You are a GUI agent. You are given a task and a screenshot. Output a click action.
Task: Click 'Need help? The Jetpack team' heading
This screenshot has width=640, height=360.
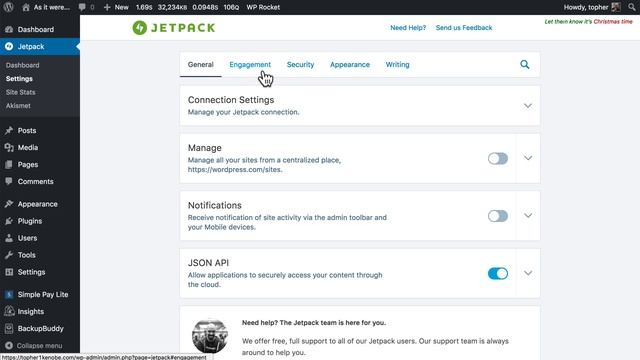click(313, 322)
